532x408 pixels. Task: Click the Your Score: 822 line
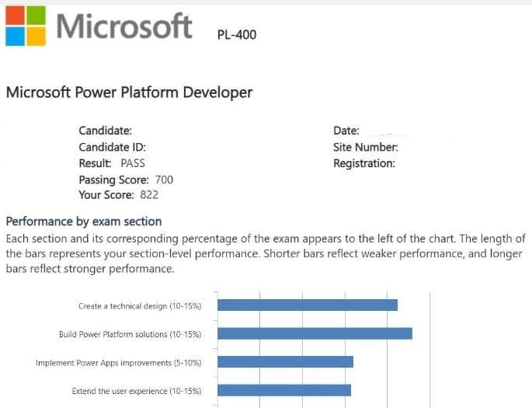(118, 195)
